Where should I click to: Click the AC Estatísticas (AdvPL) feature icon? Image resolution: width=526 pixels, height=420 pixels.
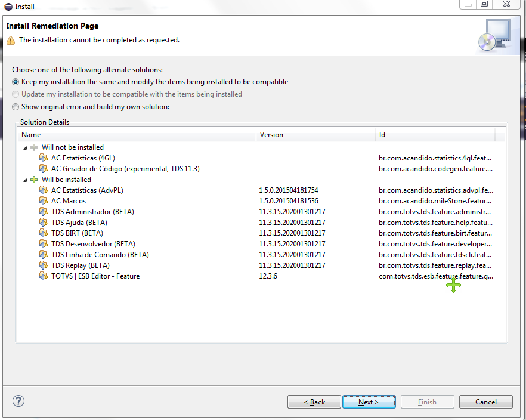pos(44,190)
